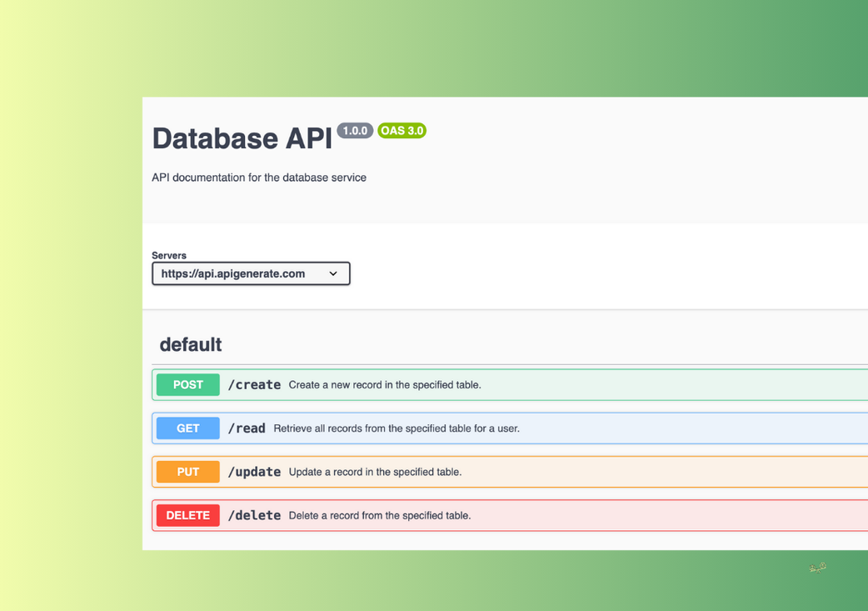Click the red DELETE method badge

pos(188,515)
